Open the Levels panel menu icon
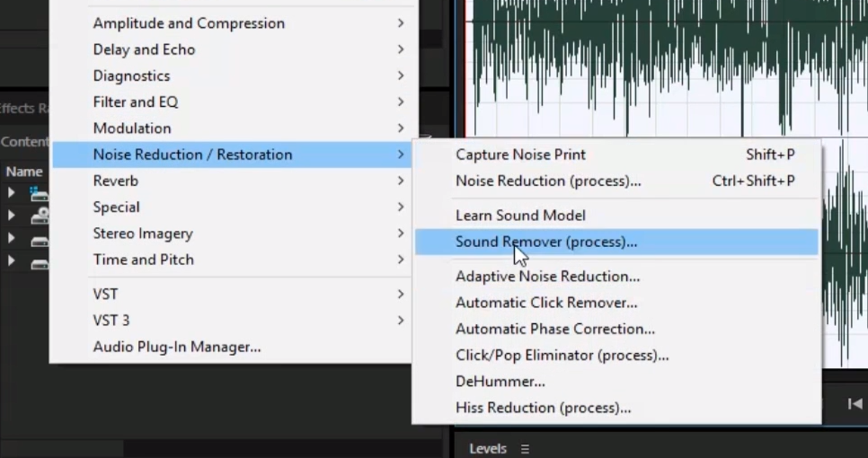 point(526,449)
